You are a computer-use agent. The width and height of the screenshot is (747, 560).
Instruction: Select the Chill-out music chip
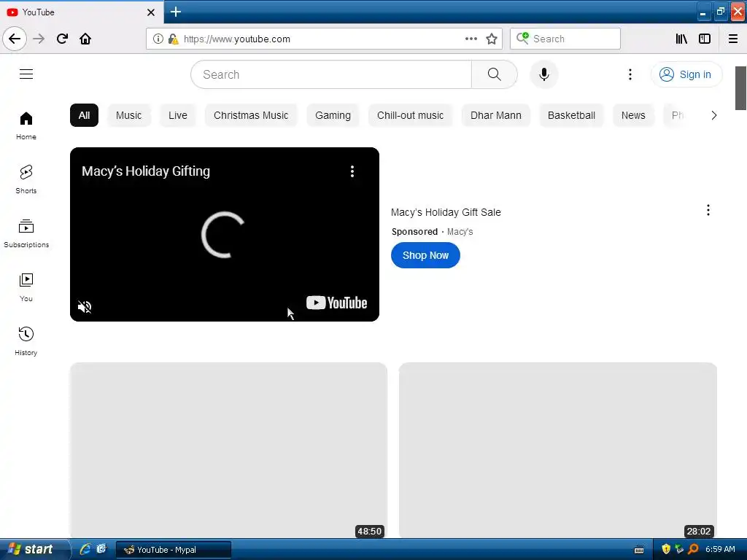coord(410,115)
